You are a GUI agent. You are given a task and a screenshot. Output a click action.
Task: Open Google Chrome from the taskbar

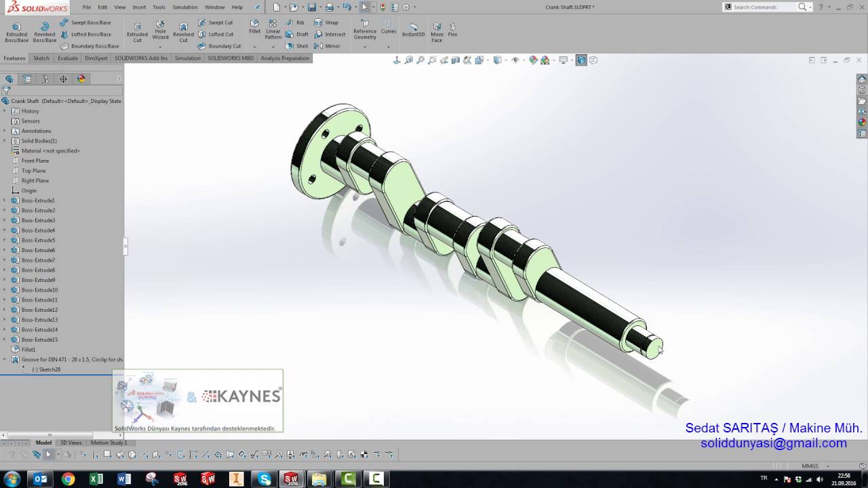click(x=68, y=479)
